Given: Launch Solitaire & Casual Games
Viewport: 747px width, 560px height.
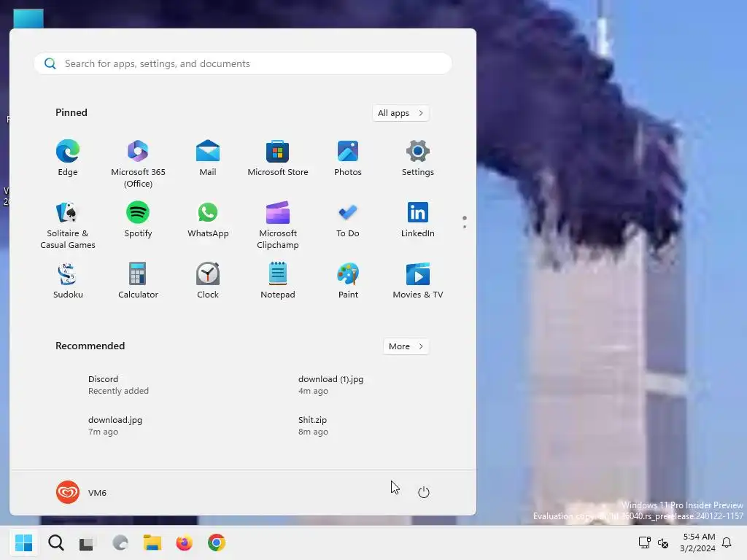Looking at the screenshot, I should (68, 225).
